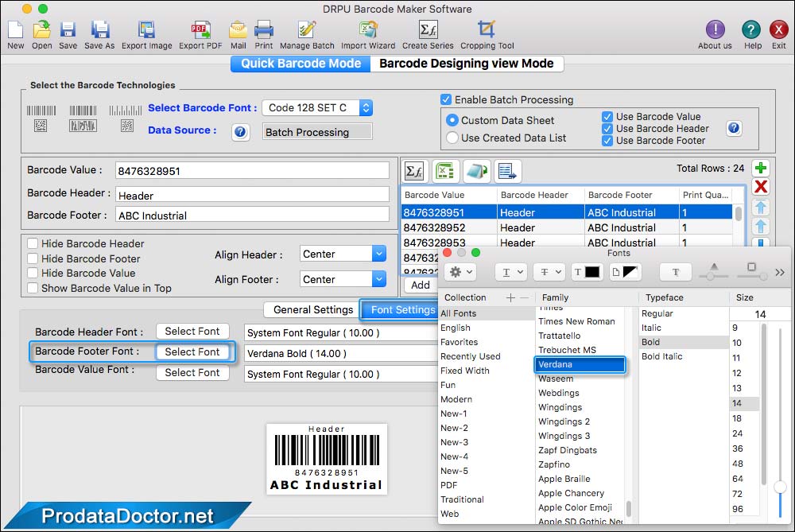The width and height of the screenshot is (795, 532).
Task: Open the Select Barcode Font dropdown
Action: click(x=317, y=108)
